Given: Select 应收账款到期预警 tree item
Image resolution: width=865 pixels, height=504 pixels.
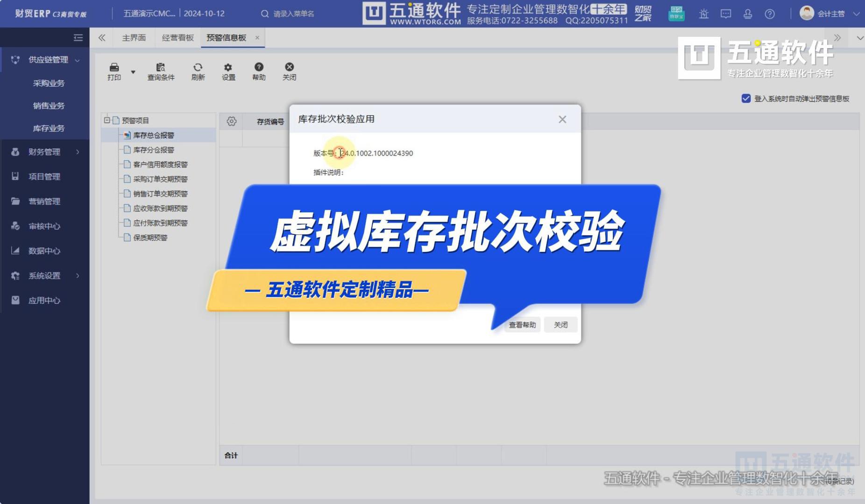Looking at the screenshot, I should pyautogui.click(x=160, y=208).
